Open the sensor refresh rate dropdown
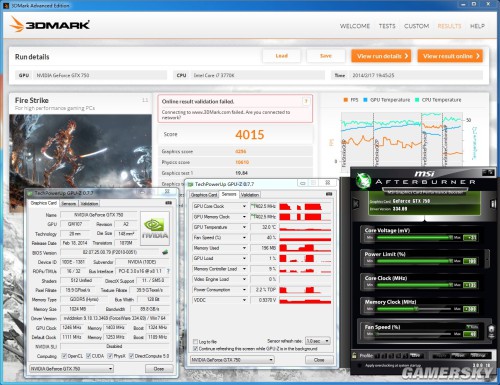 pyautogui.click(x=327, y=341)
